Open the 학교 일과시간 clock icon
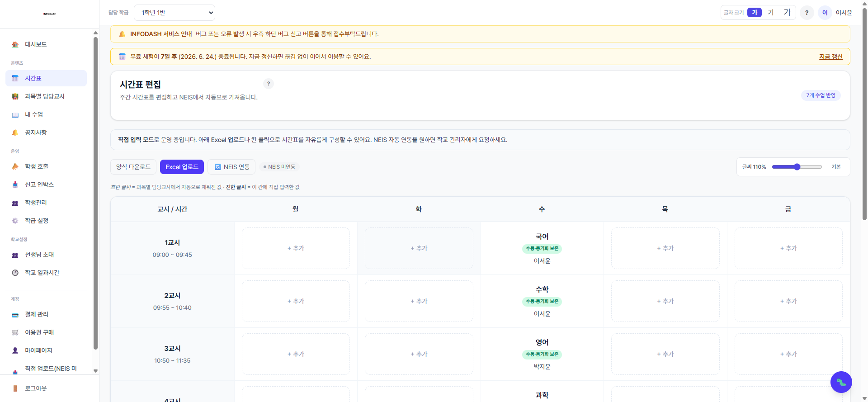This screenshot has height=402, width=868. (x=15, y=273)
